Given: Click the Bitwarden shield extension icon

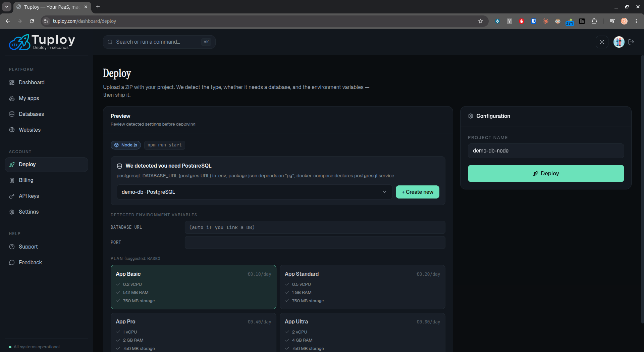Looking at the screenshot, I should point(534,21).
